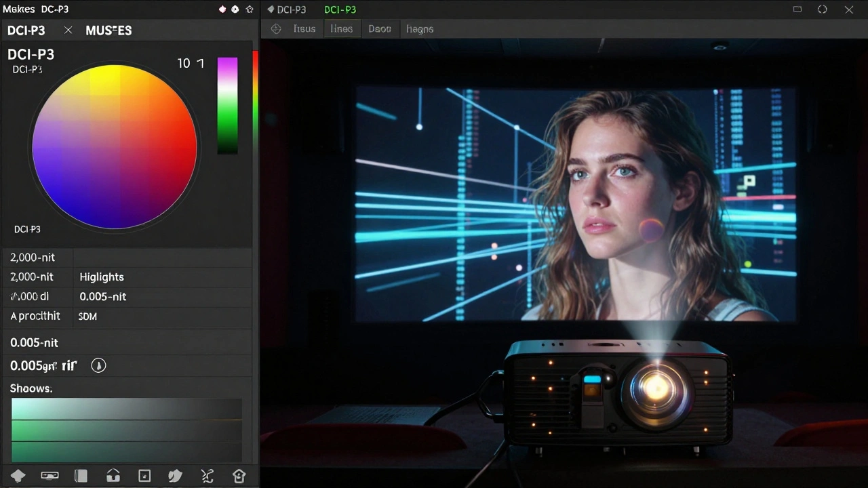Open the Hagns dropdown

(419, 28)
